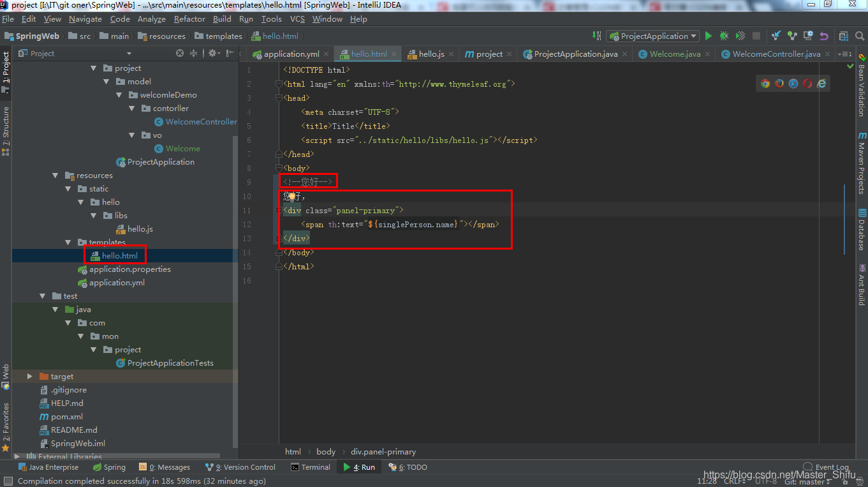The image size is (868, 487).
Task: Click the VCS Commit icon
Action: click(792, 36)
